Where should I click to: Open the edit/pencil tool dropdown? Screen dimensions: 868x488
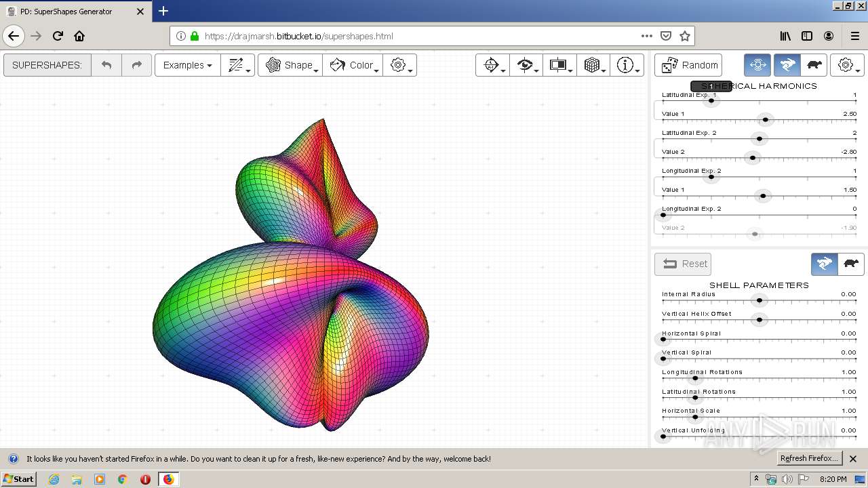237,65
